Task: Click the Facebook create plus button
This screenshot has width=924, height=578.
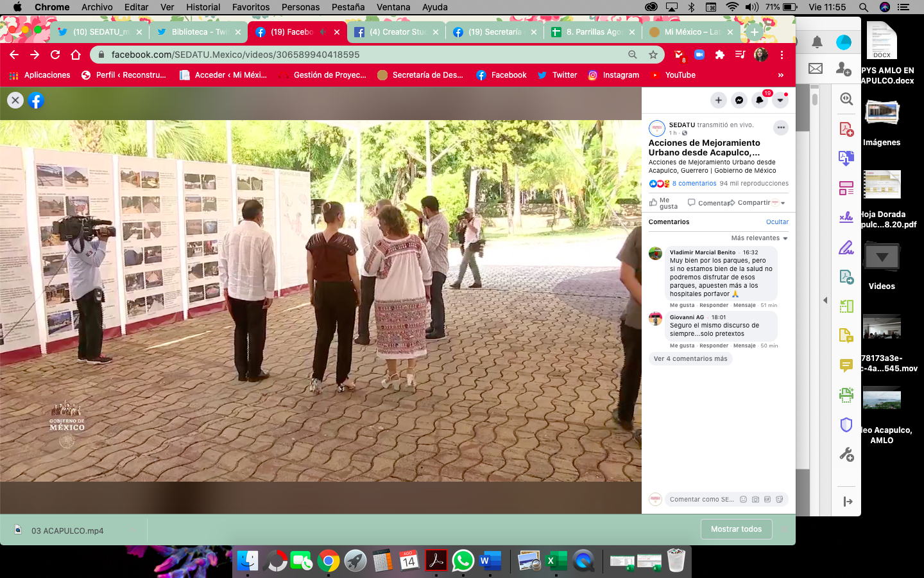Action: 719,100
